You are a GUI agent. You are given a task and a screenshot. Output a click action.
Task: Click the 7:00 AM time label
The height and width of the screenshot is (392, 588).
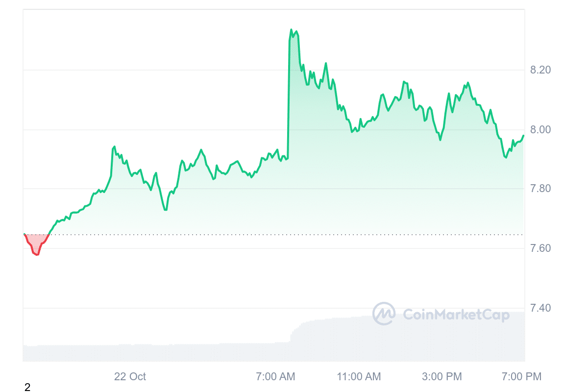275,377
